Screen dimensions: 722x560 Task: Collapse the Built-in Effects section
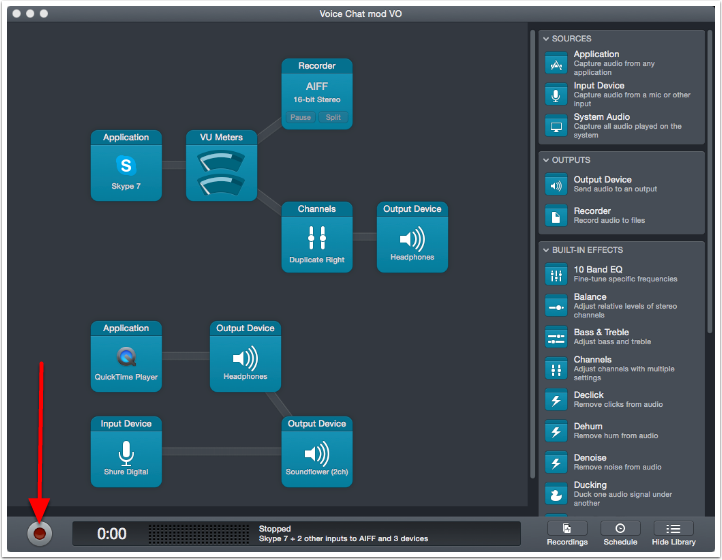point(546,250)
